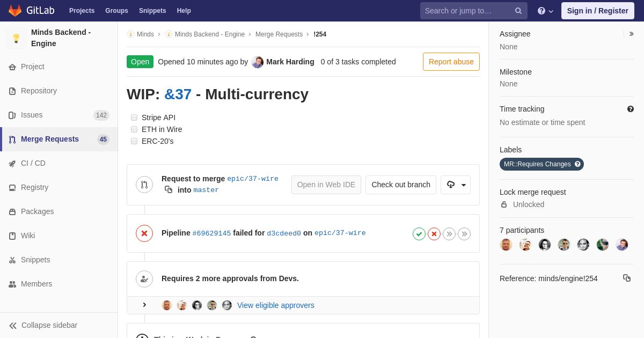The image size is (644, 338).
Task: Collapse the right sidebar chevrons
Action: [x=631, y=34]
